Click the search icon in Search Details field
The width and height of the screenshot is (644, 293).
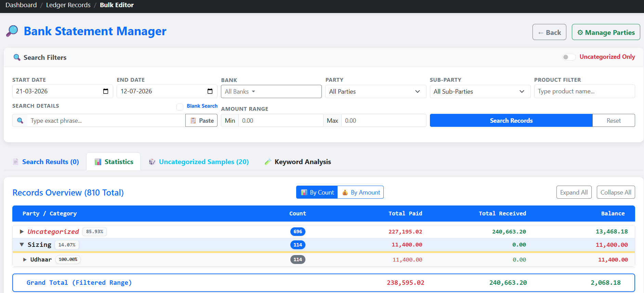(20, 121)
